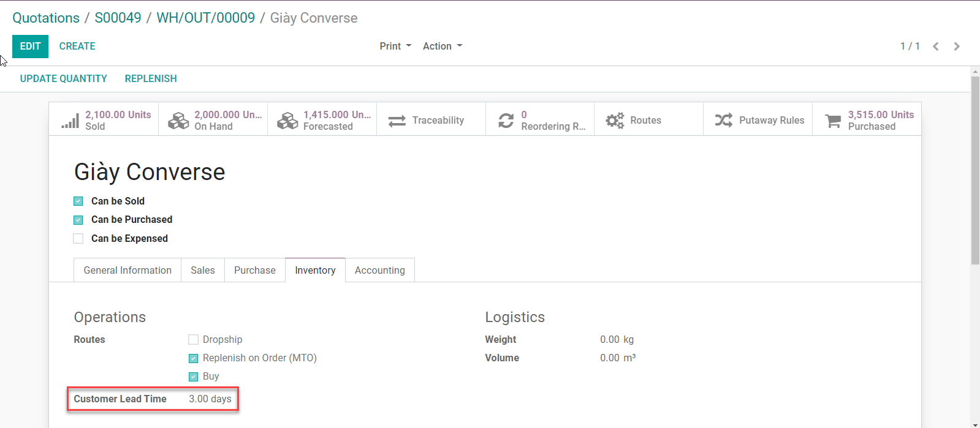This screenshot has height=428, width=980.
Task: Toggle the Can be Expensed checkbox
Action: (78, 239)
